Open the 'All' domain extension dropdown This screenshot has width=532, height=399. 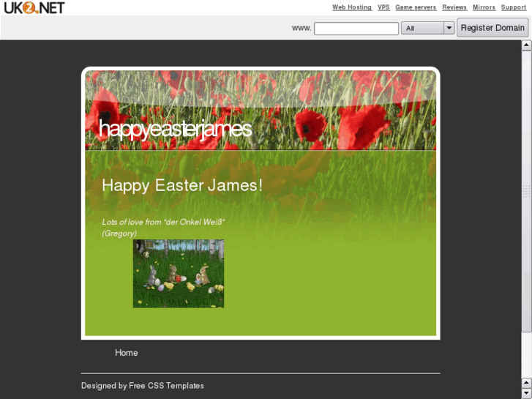(x=427, y=28)
